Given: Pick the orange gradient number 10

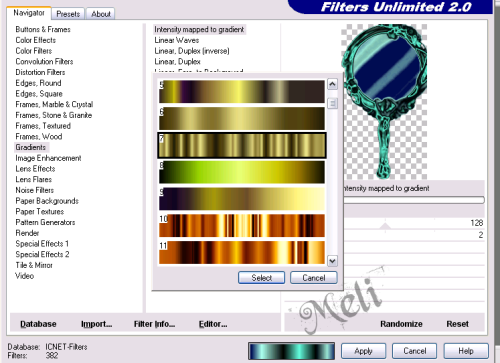Looking at the screenshot, I should click(242, 226).
